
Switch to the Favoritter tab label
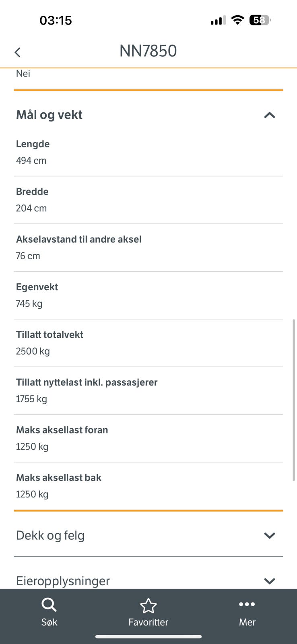pos(148,622)
